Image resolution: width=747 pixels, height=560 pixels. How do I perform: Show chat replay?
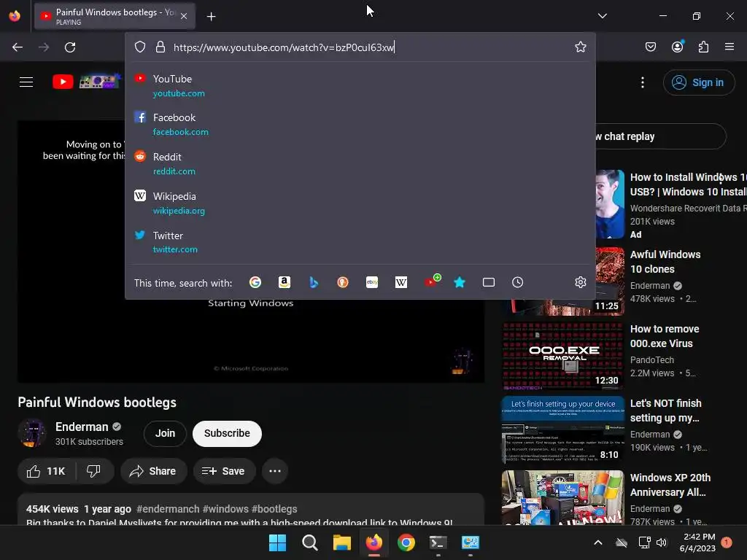point(661,136)
